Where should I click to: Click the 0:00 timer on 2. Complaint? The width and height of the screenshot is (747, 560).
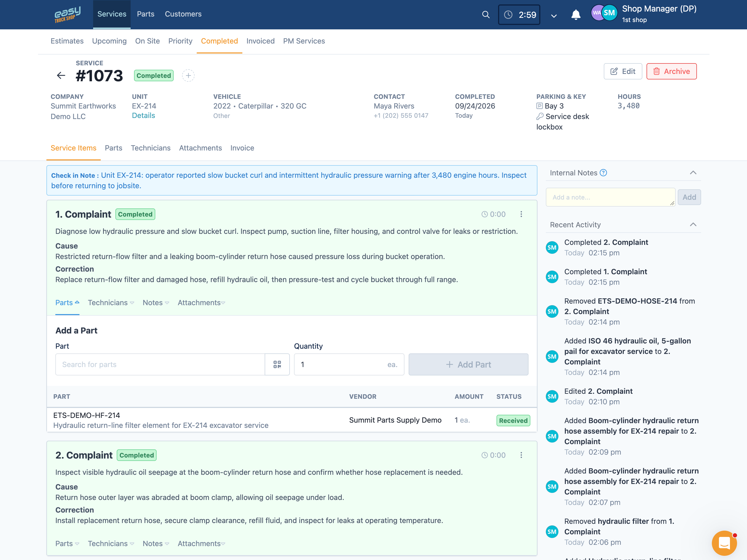(x=493, y=455)
